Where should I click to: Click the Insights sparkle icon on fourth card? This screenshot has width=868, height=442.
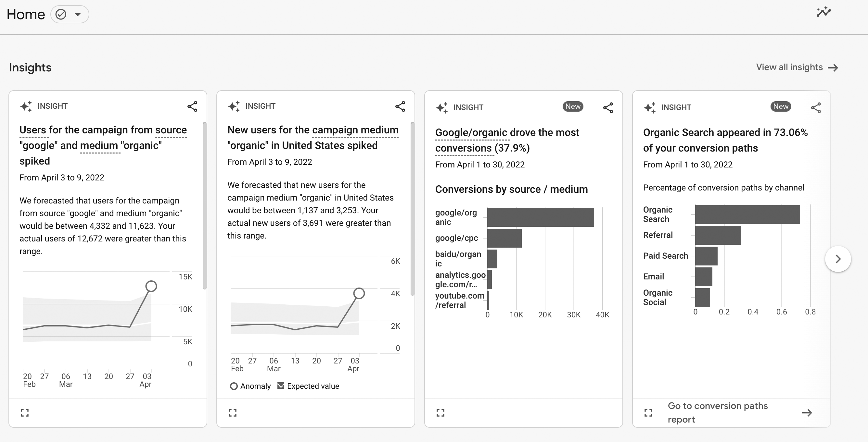pos(650,107)
